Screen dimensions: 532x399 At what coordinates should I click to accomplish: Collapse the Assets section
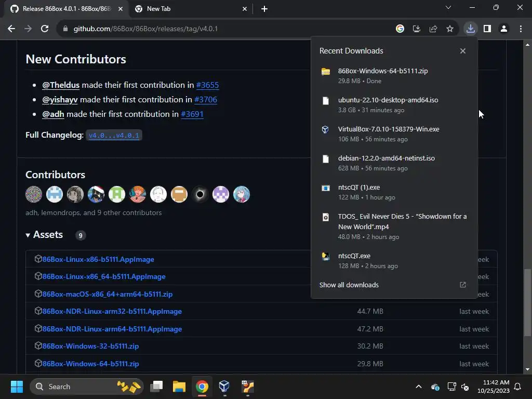pyautogui.click(x=44, y=235)
